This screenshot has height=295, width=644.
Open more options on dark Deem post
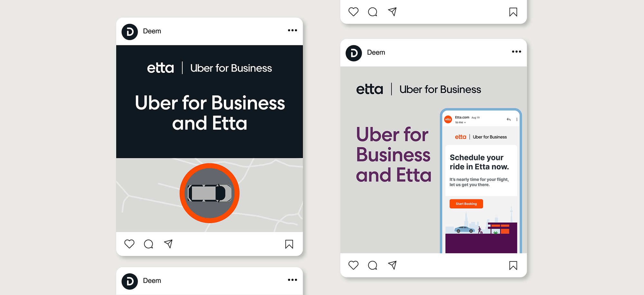coord(292,30)
